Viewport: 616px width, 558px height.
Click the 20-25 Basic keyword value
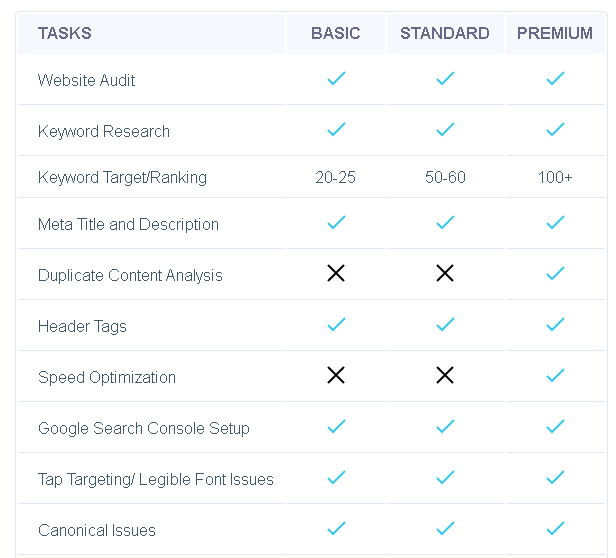(x=336, y=177)
